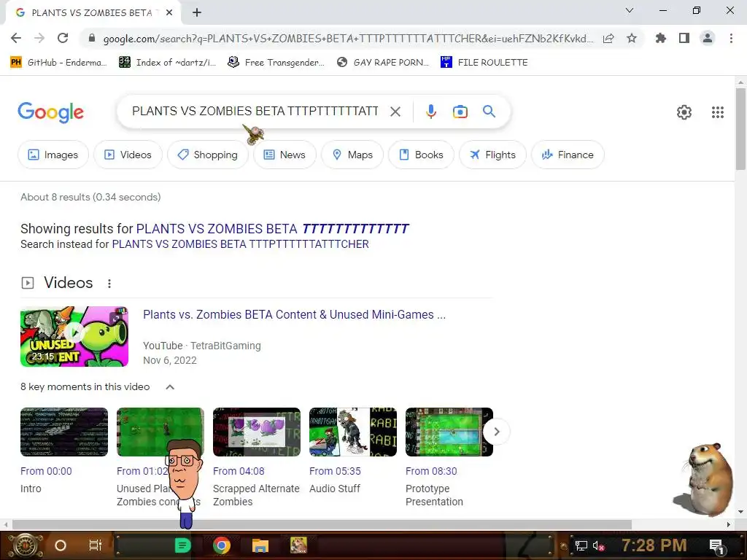Open the Index of ~dartz bookmark
Viewport: 747px width, 560px height.
168,63
